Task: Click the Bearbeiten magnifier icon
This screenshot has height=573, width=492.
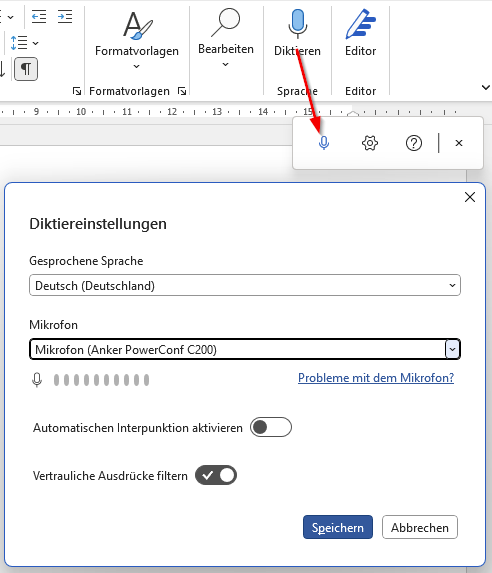Action: (226, 23)
